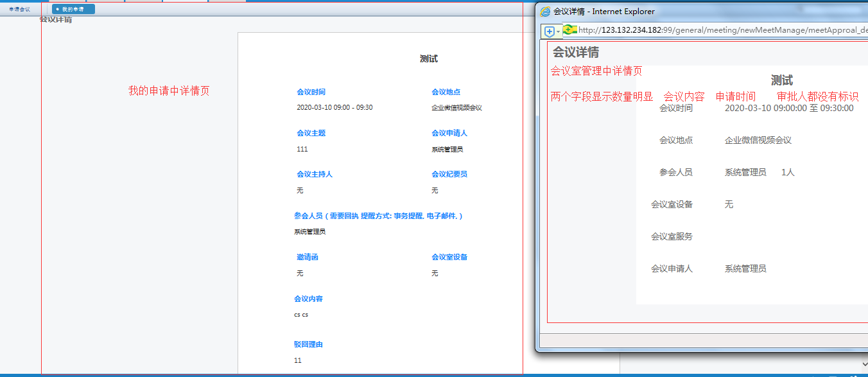Click the blue 会议主题 label
868x377 pixels.
pos(311,133)
